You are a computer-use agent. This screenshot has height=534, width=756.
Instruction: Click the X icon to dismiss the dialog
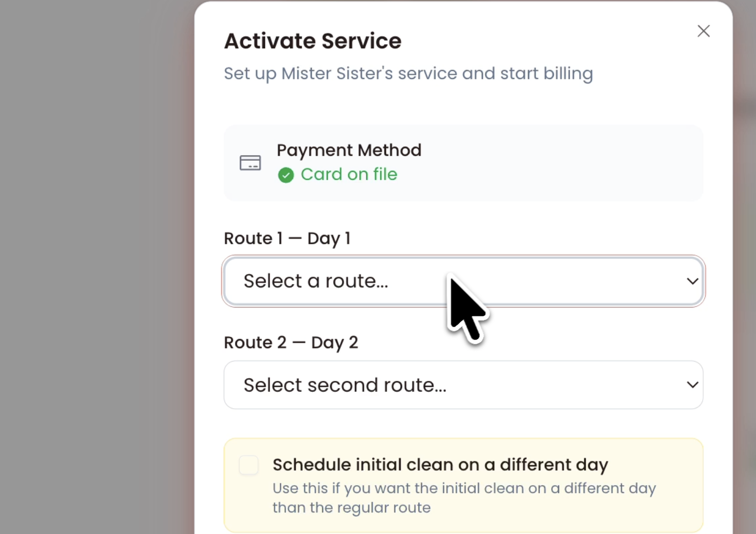point(703,31)
